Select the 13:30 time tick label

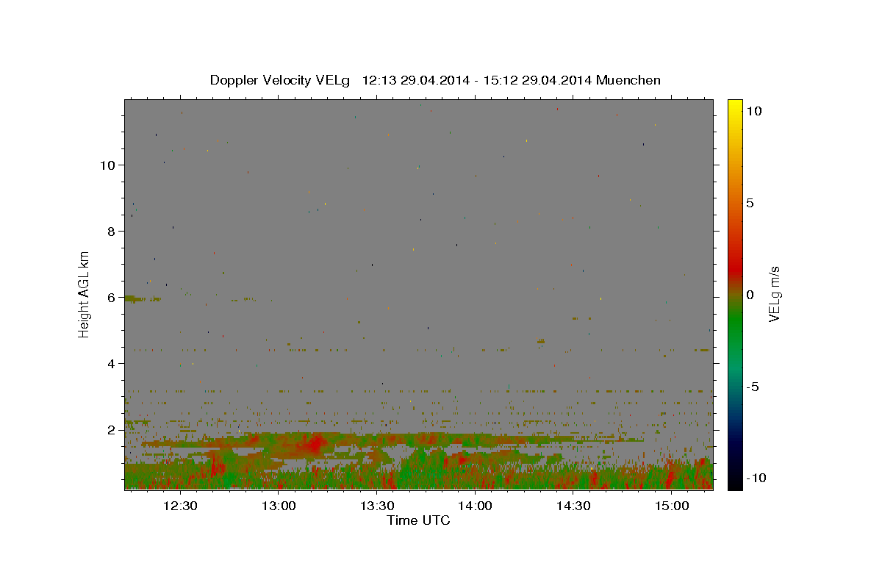[376, 506]
